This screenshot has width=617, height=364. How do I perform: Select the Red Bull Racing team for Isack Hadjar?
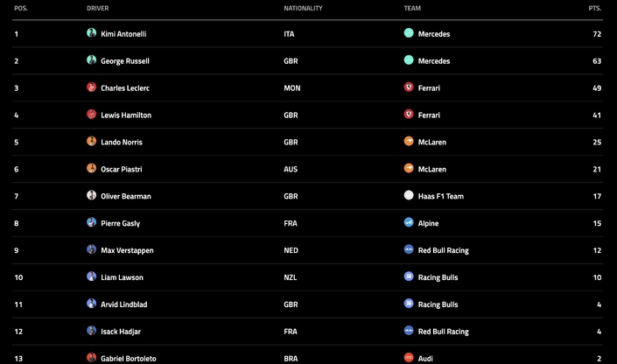pyautogui.click(x=443, y=332)
